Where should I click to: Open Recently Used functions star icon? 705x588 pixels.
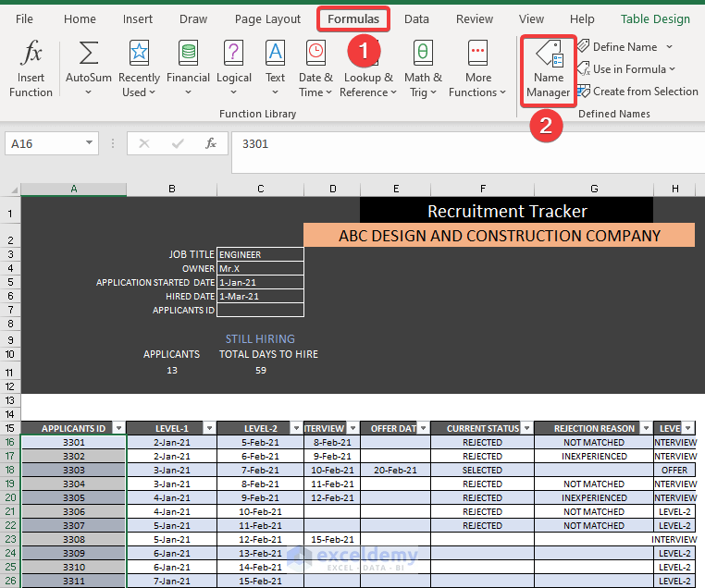pyautogui.click(x=139, y=53)
